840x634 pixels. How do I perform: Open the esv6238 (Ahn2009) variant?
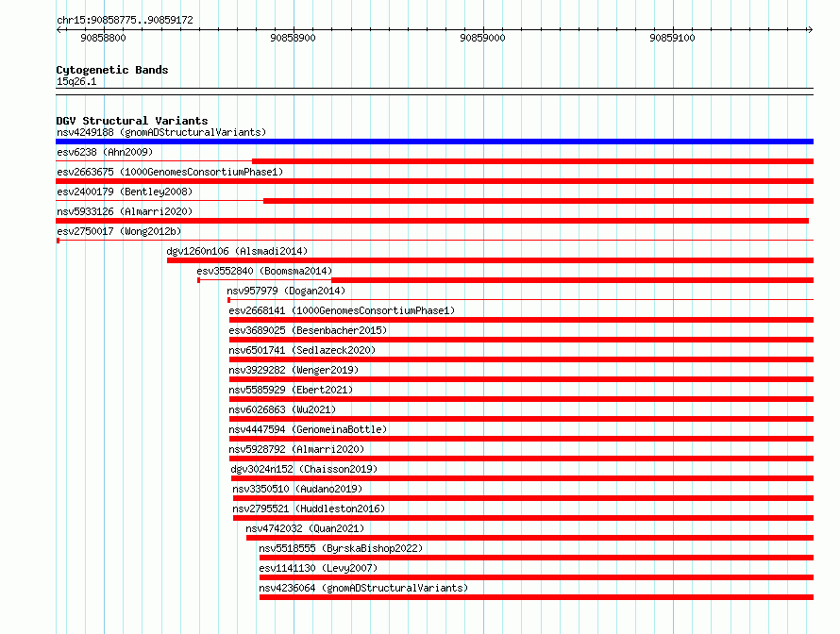[x=105, y=152]
